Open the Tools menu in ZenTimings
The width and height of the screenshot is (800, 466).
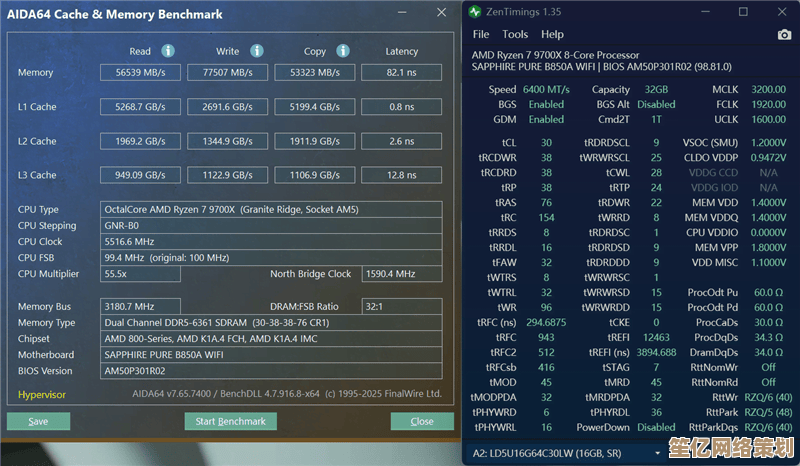tap(515, 35)
